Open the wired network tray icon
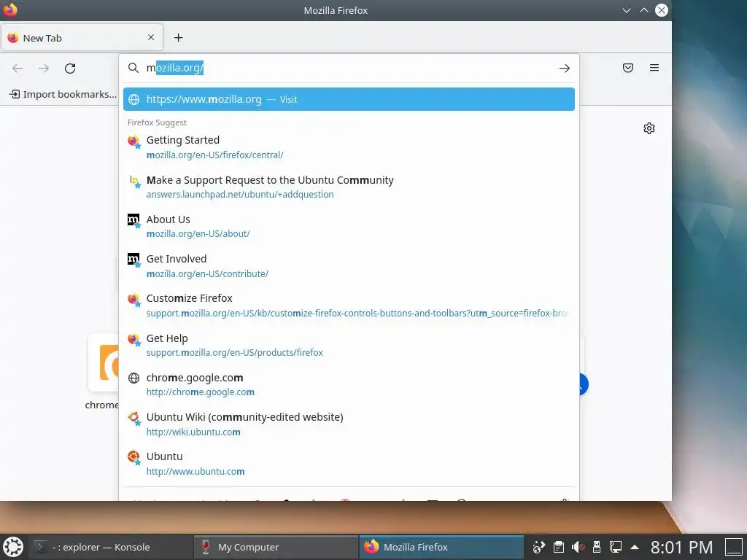The height and width of the screenshot is (560, 747). click(x=616, y=547)
